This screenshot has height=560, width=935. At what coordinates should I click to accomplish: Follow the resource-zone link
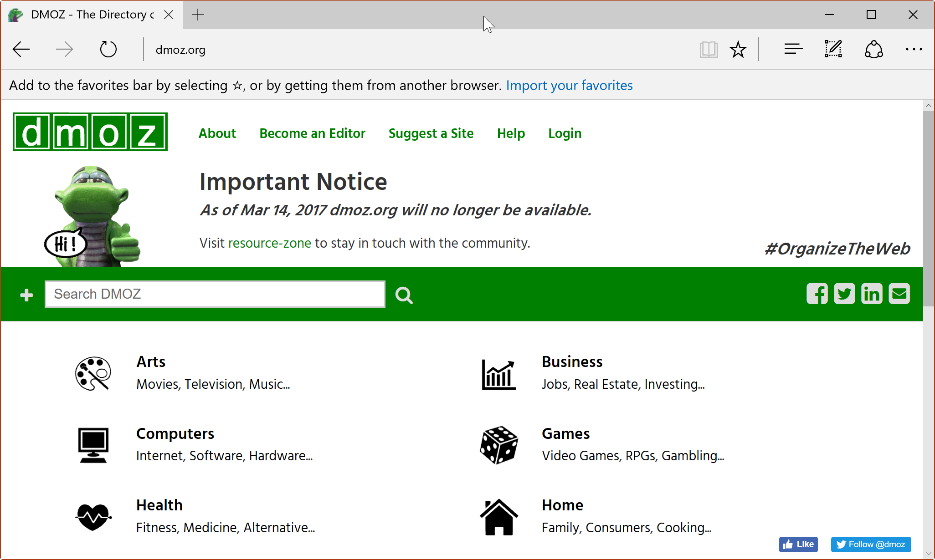tap(270, 243)
